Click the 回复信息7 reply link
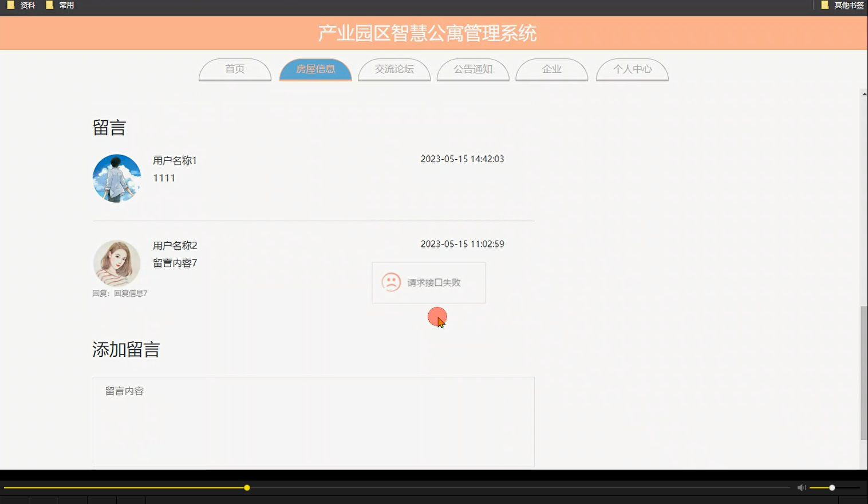This screenshot has width=868, height=504. click(x=131, y=293)
